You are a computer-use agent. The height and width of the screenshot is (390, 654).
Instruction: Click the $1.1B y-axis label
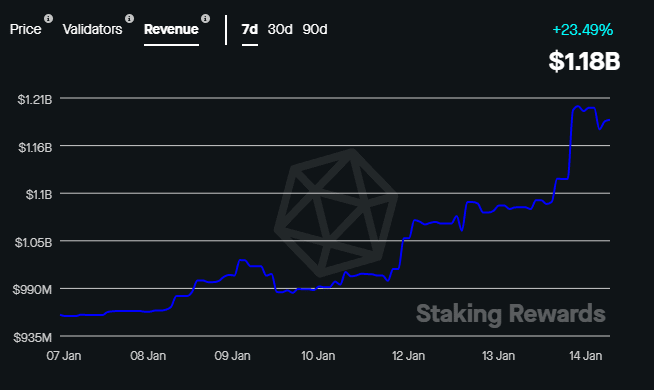[39, 194]
